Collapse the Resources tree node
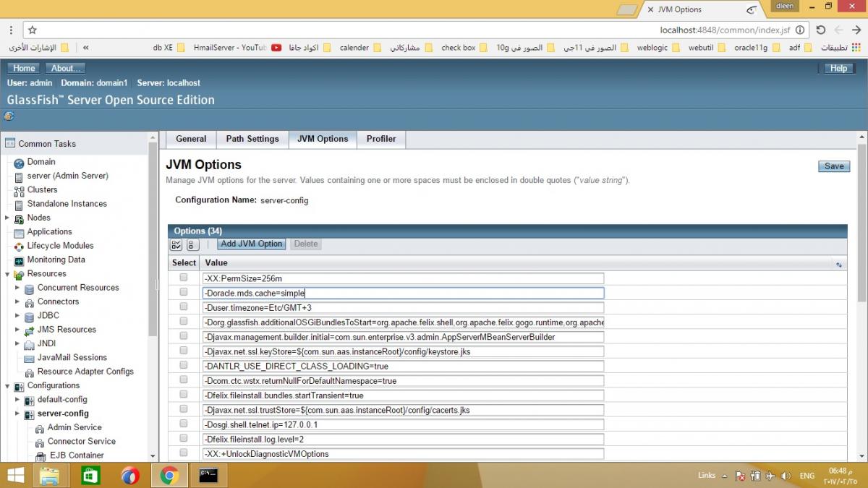The image size is (868, 488). coord(7,274)
